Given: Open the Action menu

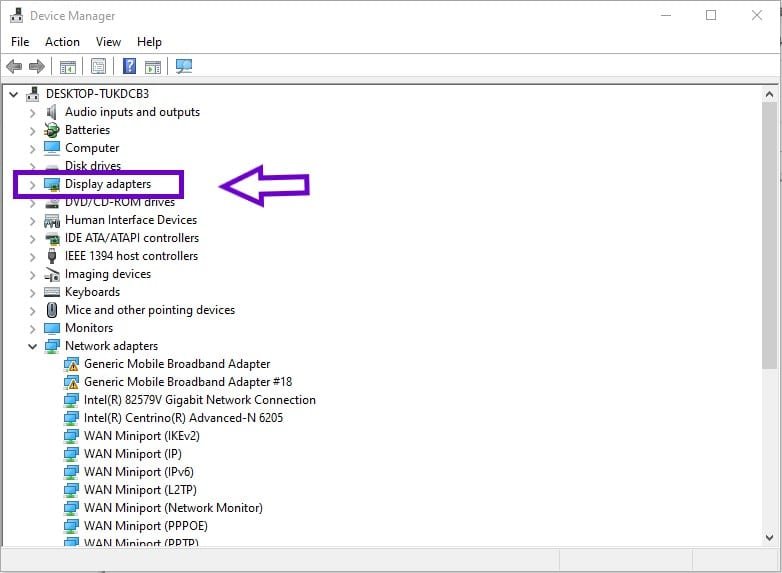Looking at the screenshot, I should click(x=62, y=42).
